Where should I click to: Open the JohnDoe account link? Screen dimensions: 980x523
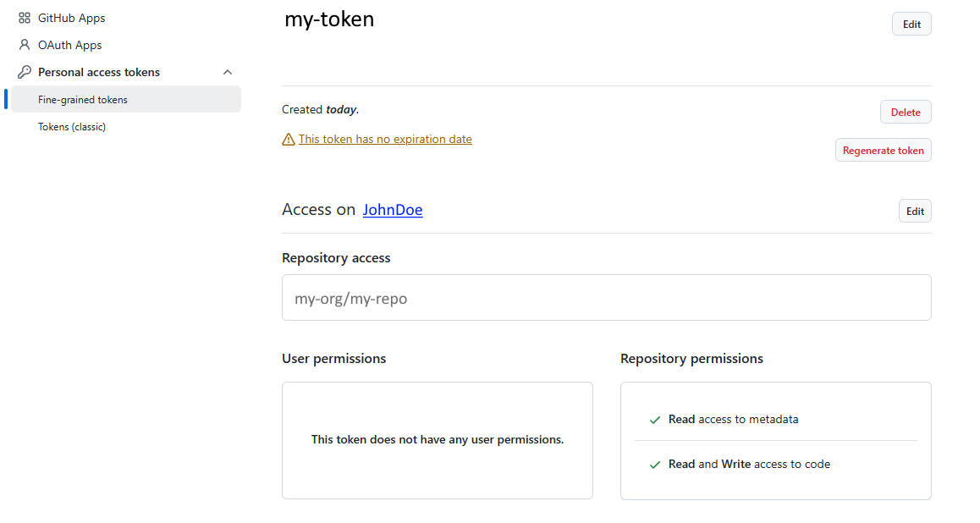pyautogui.click(x=393, y=210)
